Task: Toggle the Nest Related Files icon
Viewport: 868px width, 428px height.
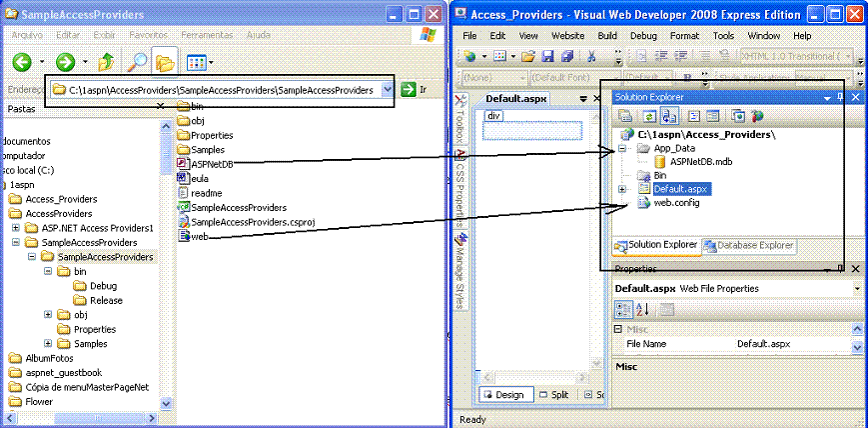Action: [x=668, y=116]
